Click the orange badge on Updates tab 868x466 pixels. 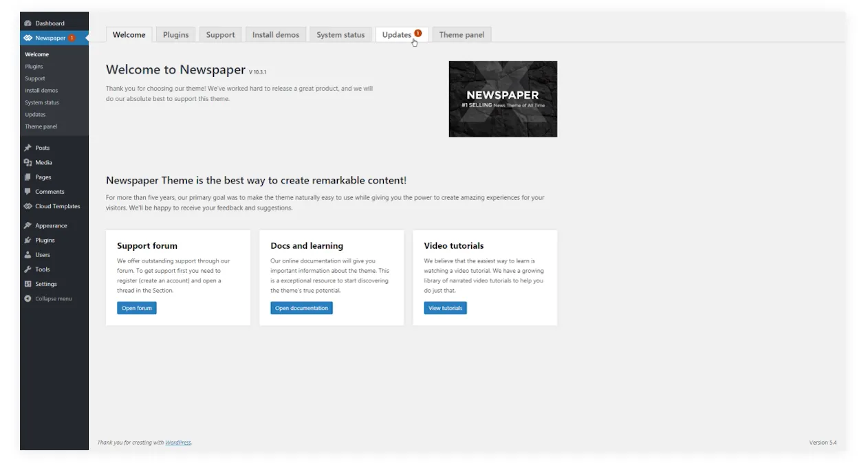pos(417,33)
